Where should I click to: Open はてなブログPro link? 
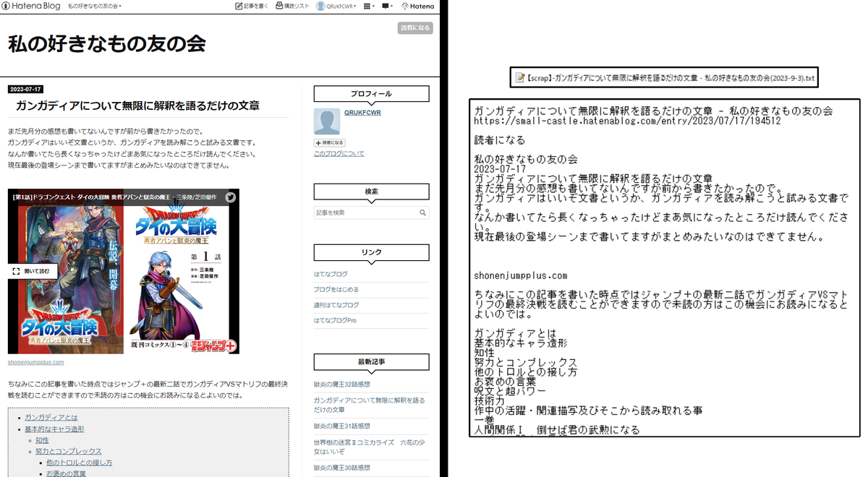[x=335, y=320]
